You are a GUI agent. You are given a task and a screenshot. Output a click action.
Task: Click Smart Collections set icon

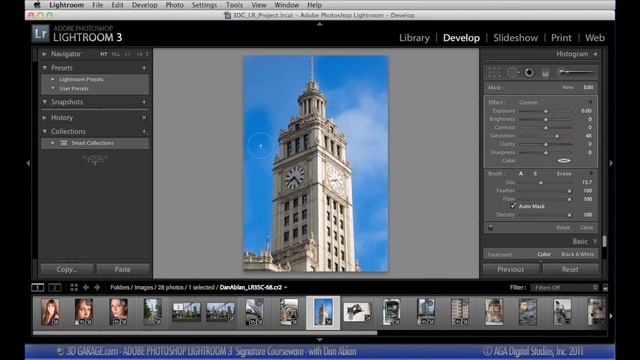pyautogui.click(x=64, y=143)
